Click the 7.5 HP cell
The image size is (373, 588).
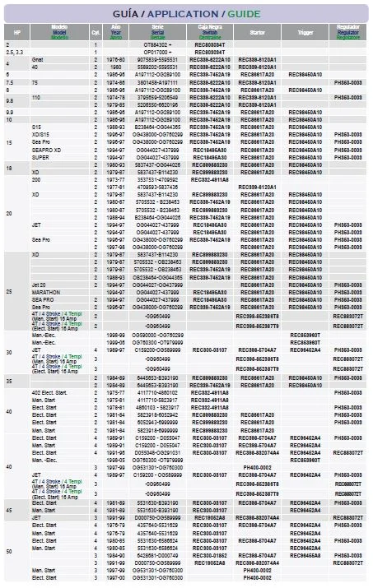point(17,82)
